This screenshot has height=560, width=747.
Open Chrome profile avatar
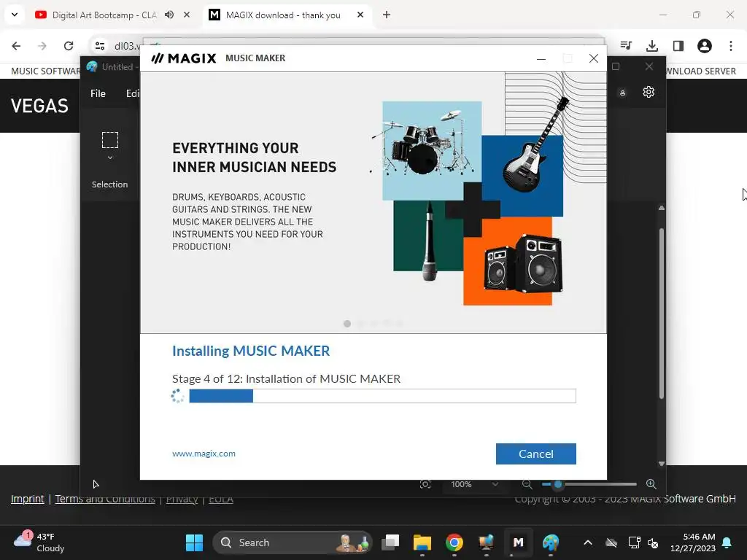pos(704,46)
